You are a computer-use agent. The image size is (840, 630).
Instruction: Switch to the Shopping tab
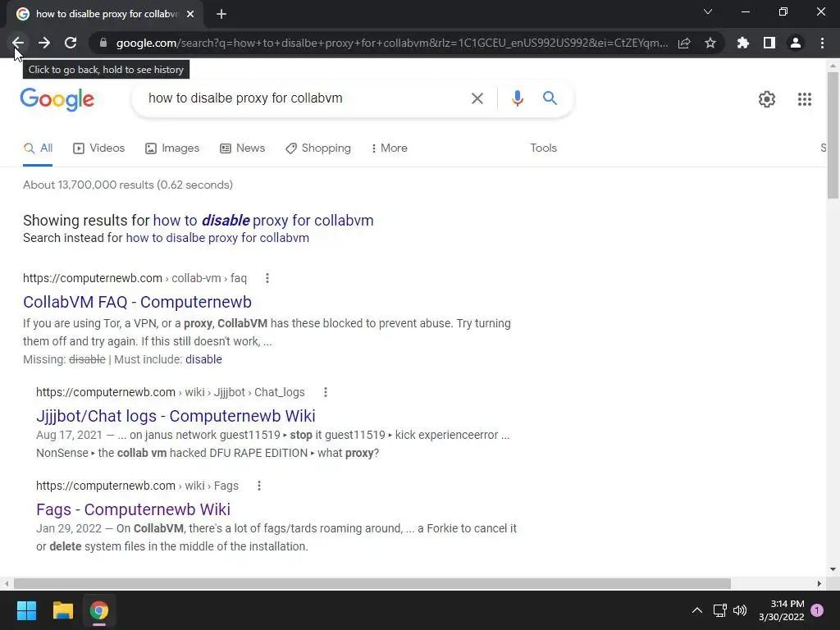point(318,148)
